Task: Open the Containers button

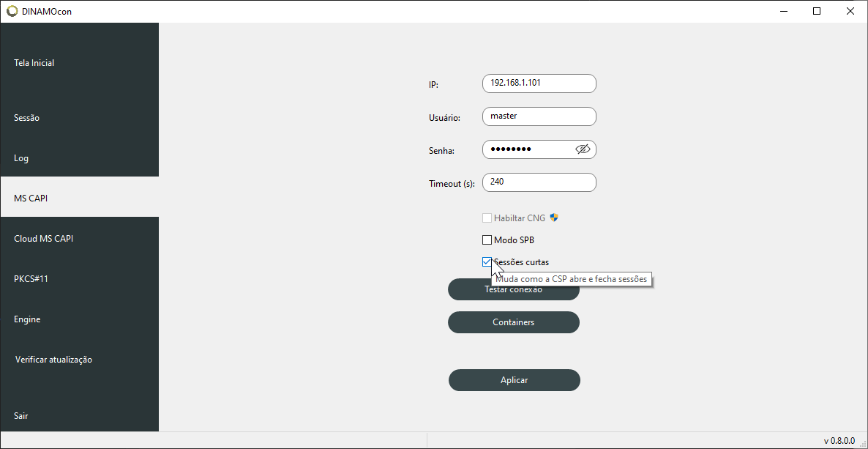Action: click(x=513, y=322)
